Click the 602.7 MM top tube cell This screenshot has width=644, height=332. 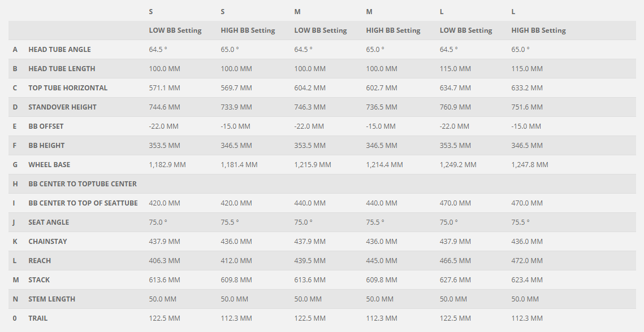coord(382,88)
